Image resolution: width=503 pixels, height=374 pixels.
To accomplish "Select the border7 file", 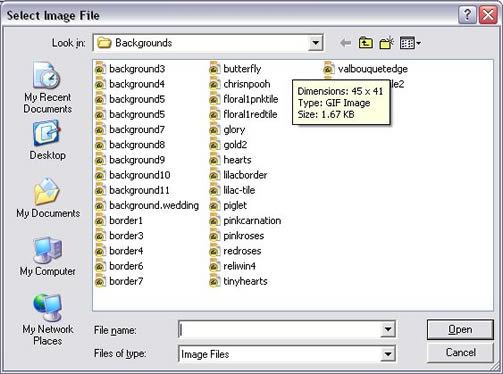I will pos(119,281).
